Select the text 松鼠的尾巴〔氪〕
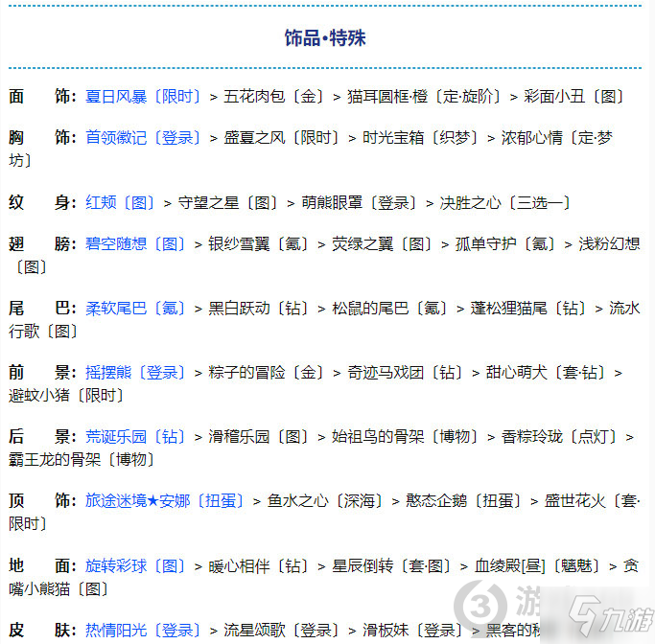Screen dimensions: 655x644 [390, 309]
